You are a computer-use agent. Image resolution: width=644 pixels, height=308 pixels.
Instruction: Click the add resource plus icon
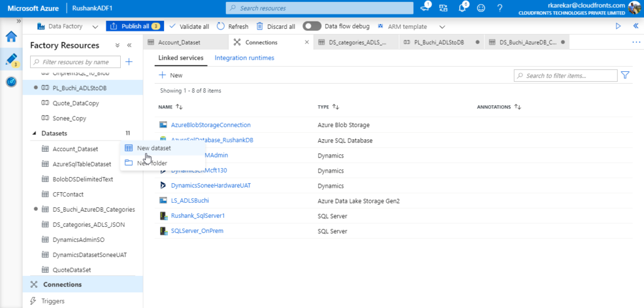click(x=129, y=62)
